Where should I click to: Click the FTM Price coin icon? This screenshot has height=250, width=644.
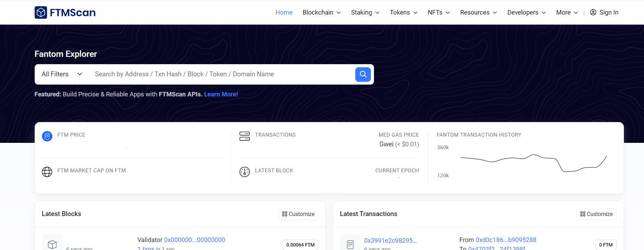[47, 136]
